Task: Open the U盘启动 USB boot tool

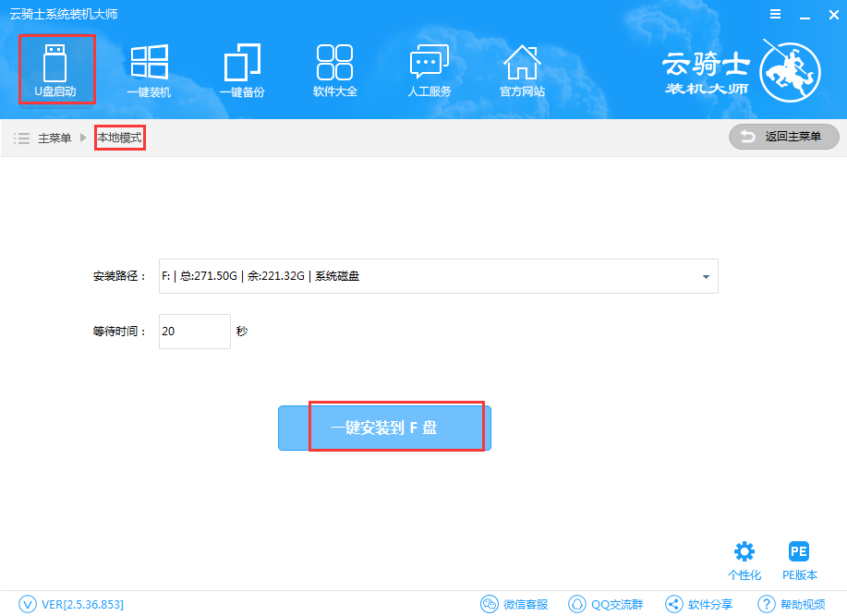Action: pos(55,71)
